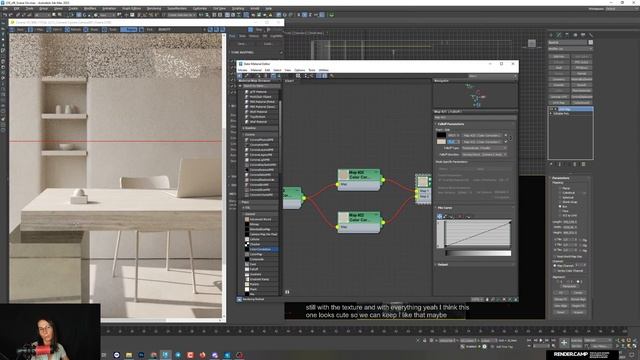The image size is (640, 360).
Task: Open the Create tab in command panel
Action: (551, 35)
